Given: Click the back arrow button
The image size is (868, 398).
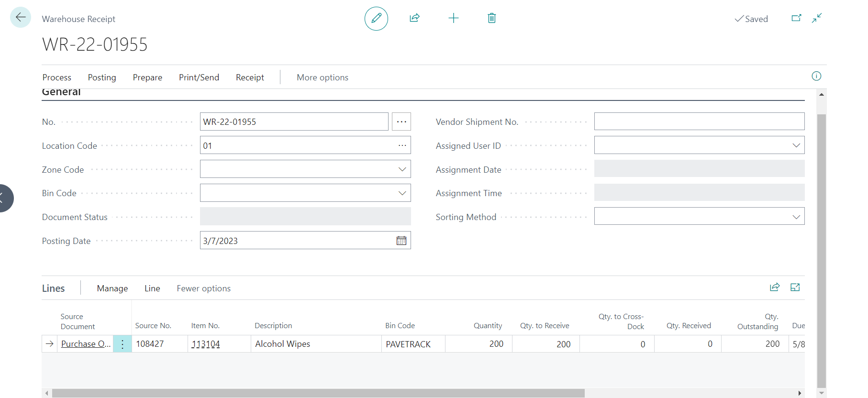Looking at the screenshot, I should pos(21,18).
